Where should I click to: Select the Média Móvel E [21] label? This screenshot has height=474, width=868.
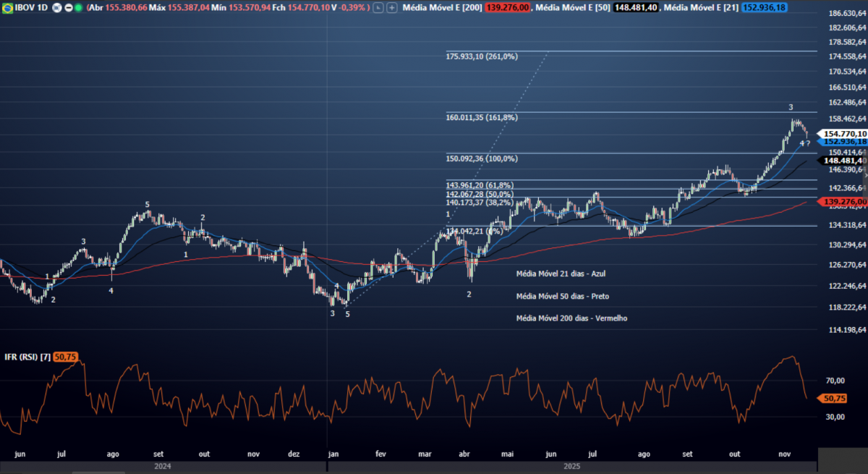[700, 8]
